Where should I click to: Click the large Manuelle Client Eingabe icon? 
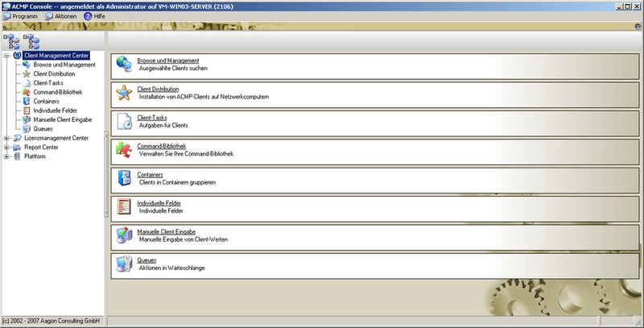coord(124,235)
